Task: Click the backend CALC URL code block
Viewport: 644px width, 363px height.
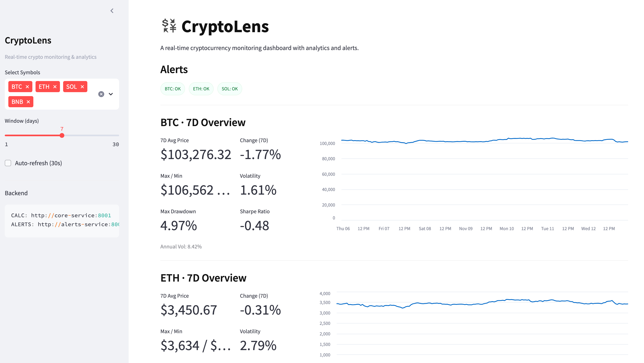Action: coord(61,215)
